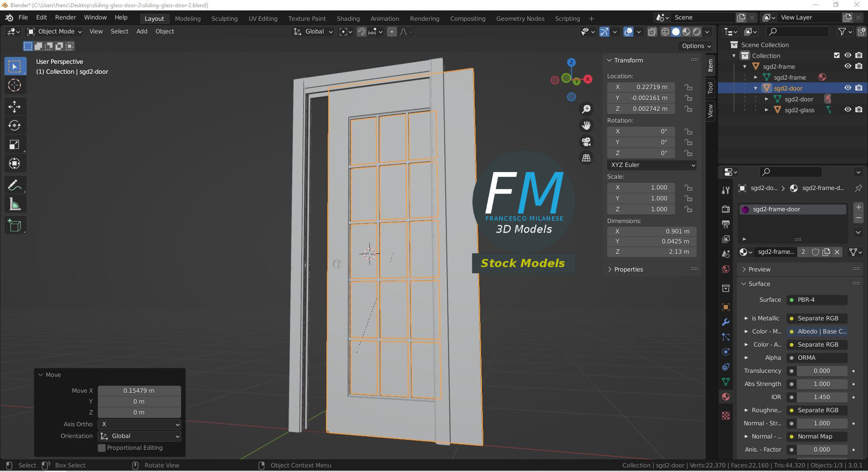Adjust the IOR value slider
This screenshot has height=472, width=868.
(821, 397)
